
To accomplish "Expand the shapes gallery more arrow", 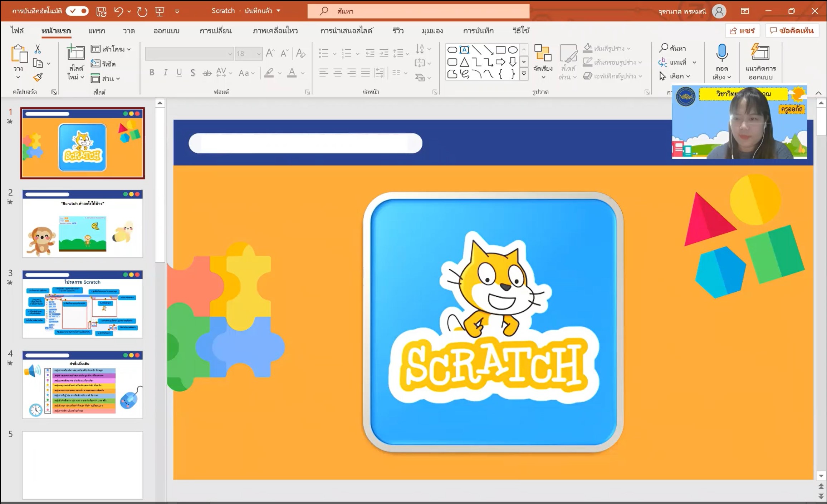I will coord(524,74).
